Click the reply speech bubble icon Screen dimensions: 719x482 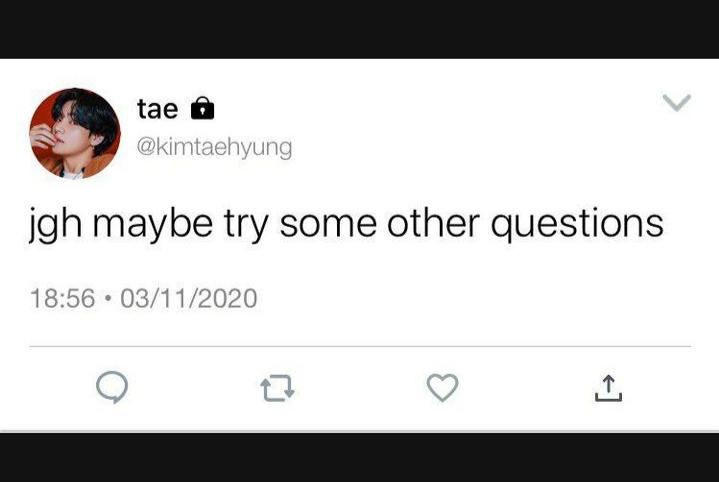click(112, 388)
